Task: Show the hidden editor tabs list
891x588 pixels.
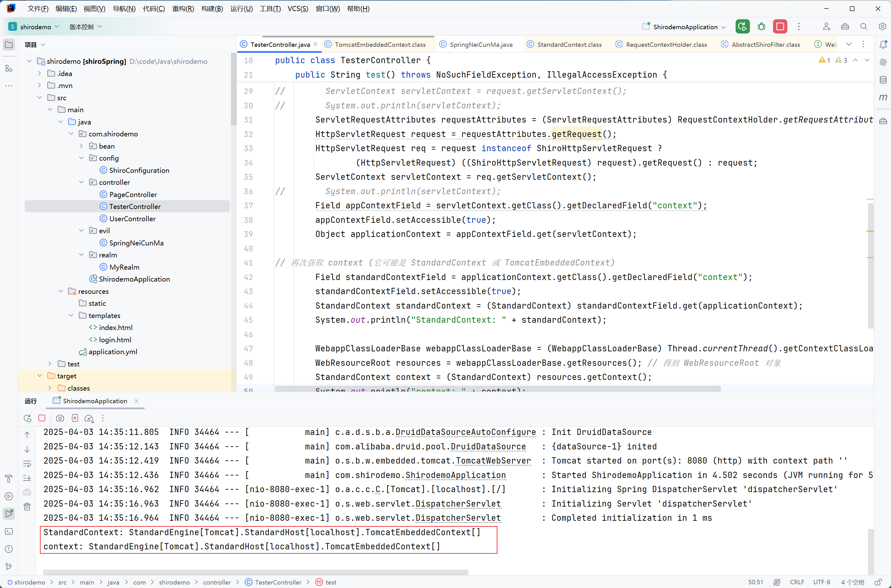Action: [x=849, y=44]
